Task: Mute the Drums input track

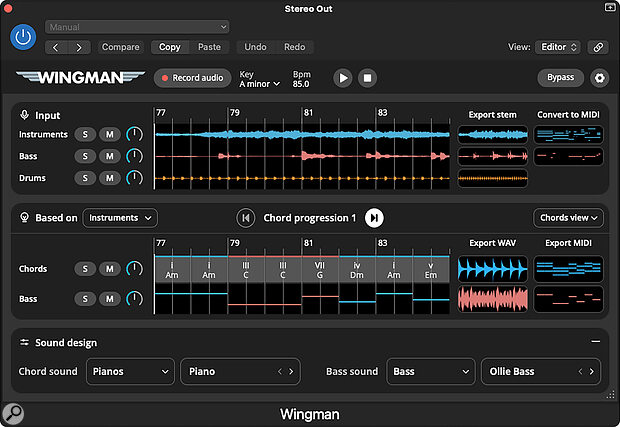Action: (110, 178)
